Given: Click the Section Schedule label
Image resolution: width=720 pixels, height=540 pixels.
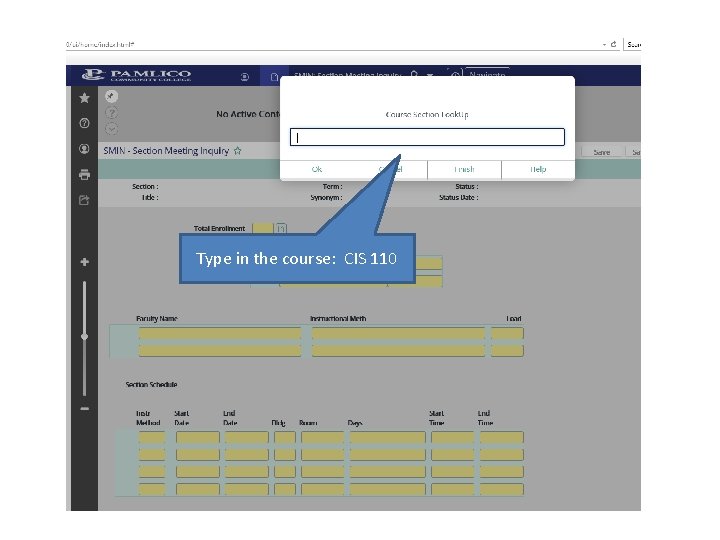Looking at the screenshot, I should point(152,384).
